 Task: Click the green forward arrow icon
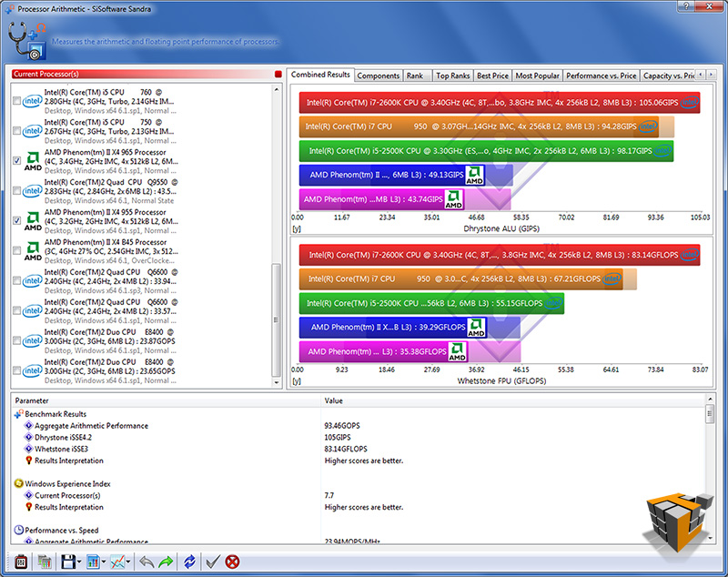166,562
